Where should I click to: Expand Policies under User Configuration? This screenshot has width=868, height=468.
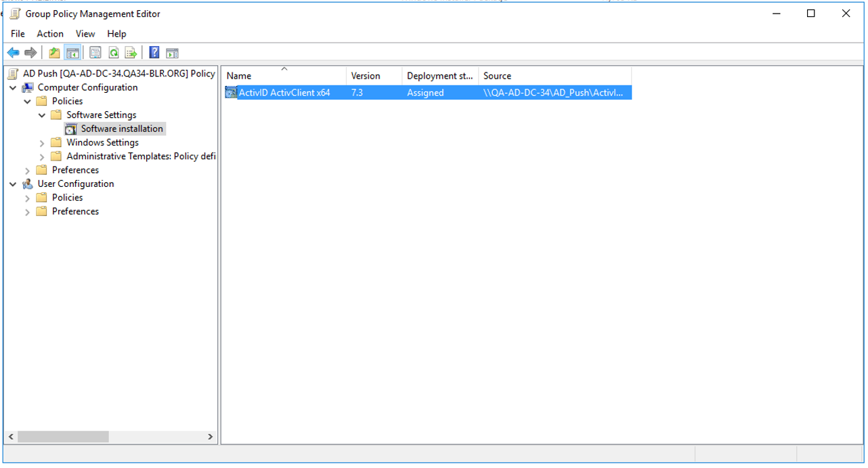(27, 197)
